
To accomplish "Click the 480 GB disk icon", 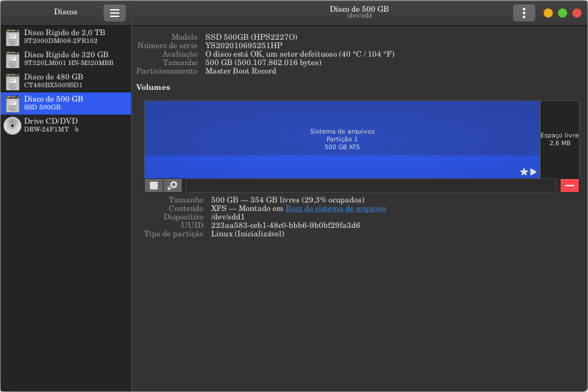I will pos(12,81).
